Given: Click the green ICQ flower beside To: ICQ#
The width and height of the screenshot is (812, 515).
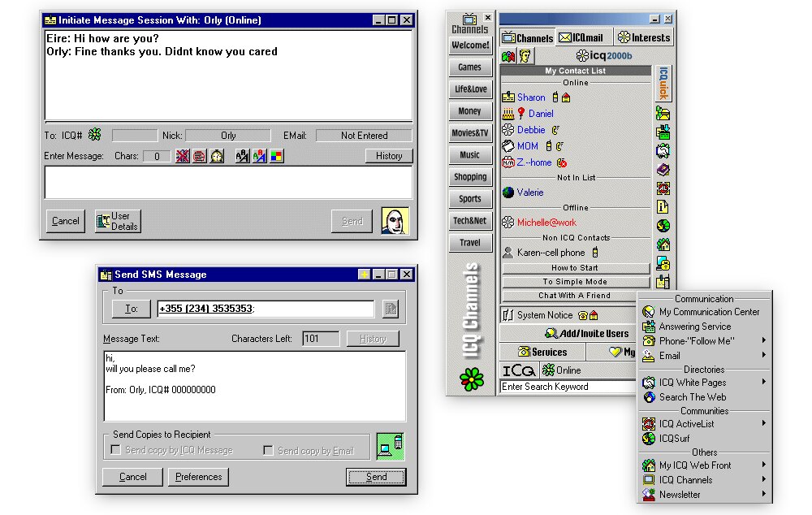Looking at the screenshot, I should (95, 135).
